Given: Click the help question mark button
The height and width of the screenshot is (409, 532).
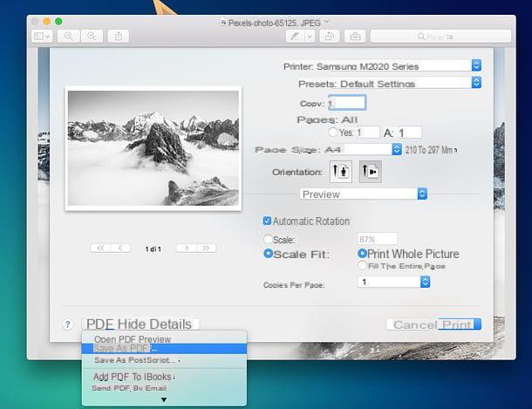Looking at the screenshot, I should tap(67, 324).
